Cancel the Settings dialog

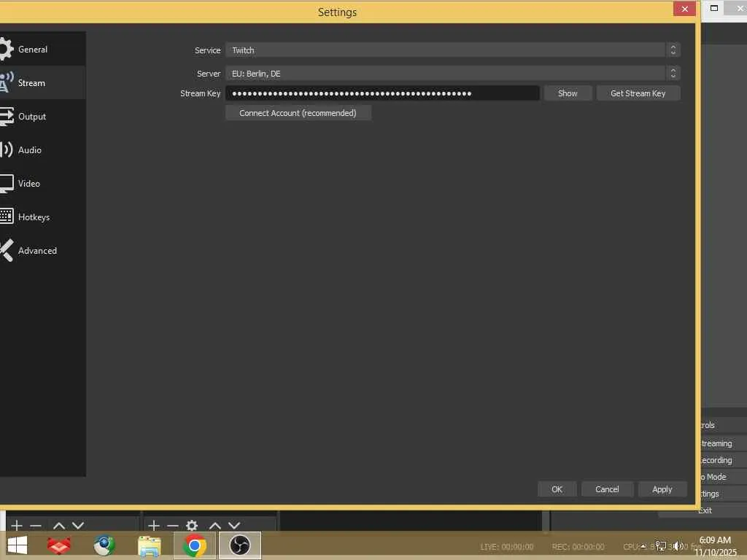(607, 489)
